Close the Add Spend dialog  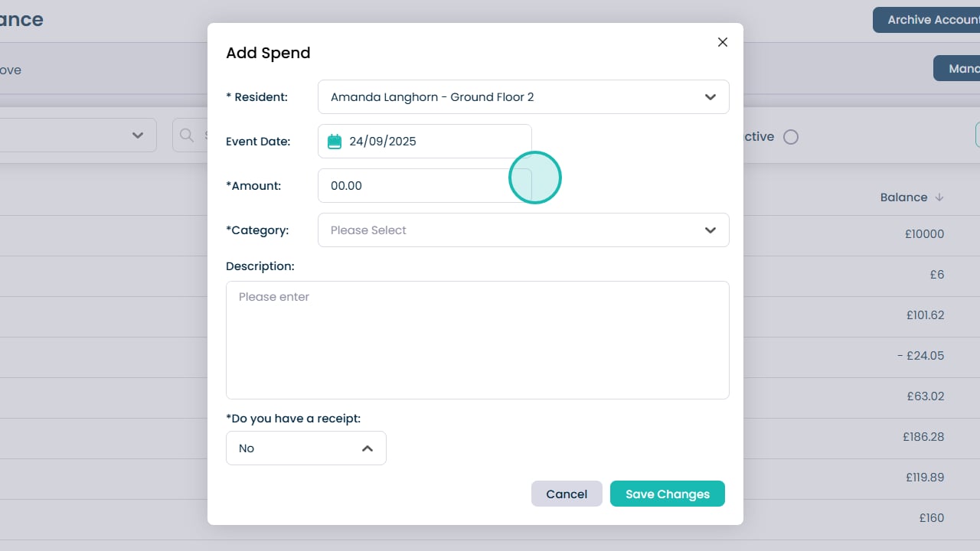pyautogui.click(x=722, y=43)
